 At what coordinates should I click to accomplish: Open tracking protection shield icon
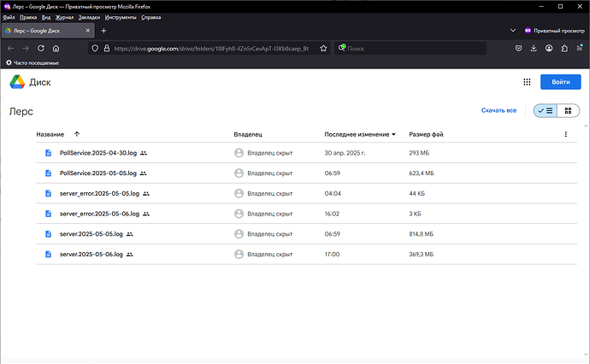[95, 48]
